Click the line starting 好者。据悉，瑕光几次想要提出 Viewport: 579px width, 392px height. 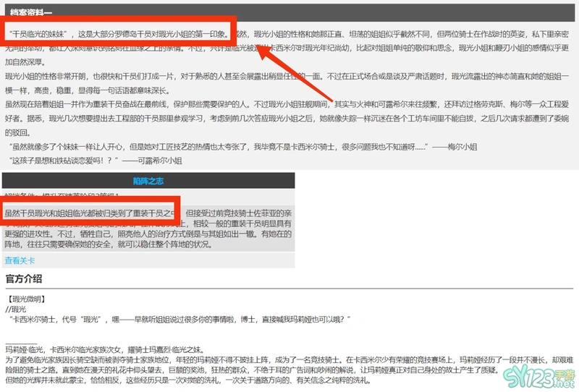coord(287,119)
